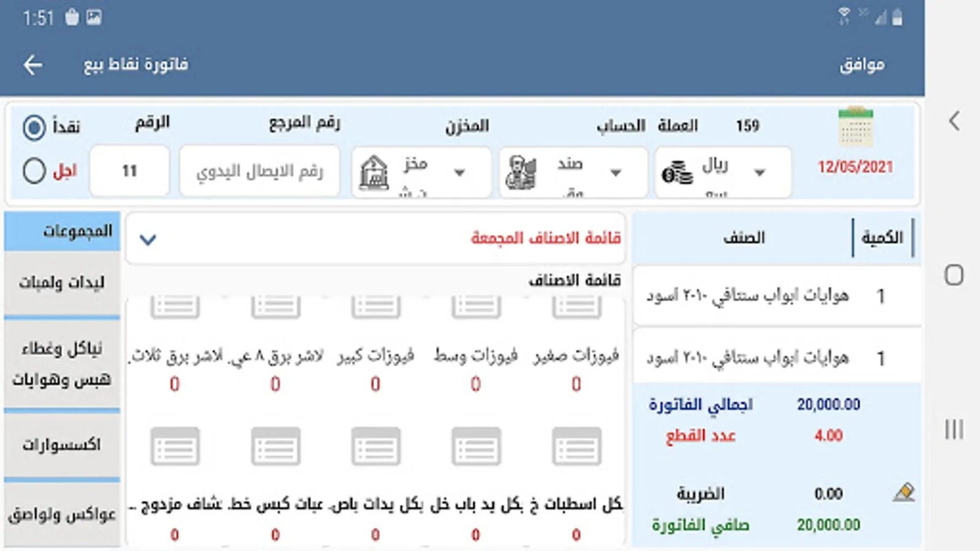980x551 pixels.
Task: Edit tax with the pencil icon
Action: tap(904, 492)
